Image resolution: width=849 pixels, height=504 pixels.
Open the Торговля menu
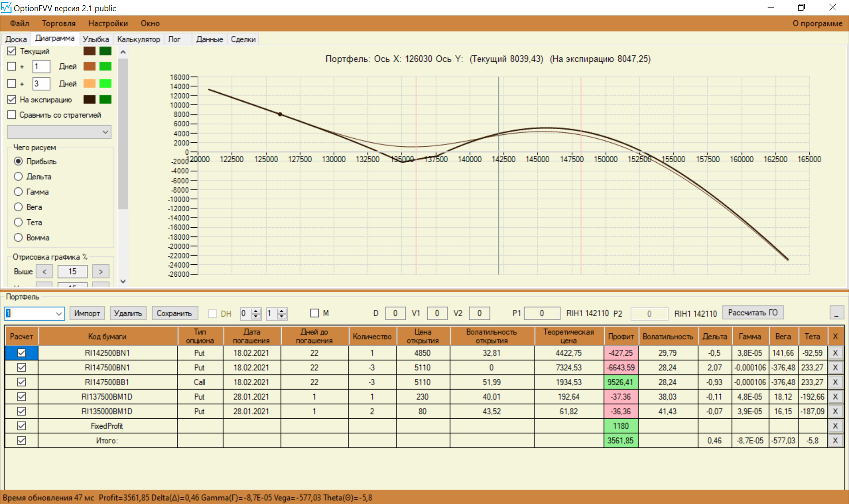pos(58,23)
